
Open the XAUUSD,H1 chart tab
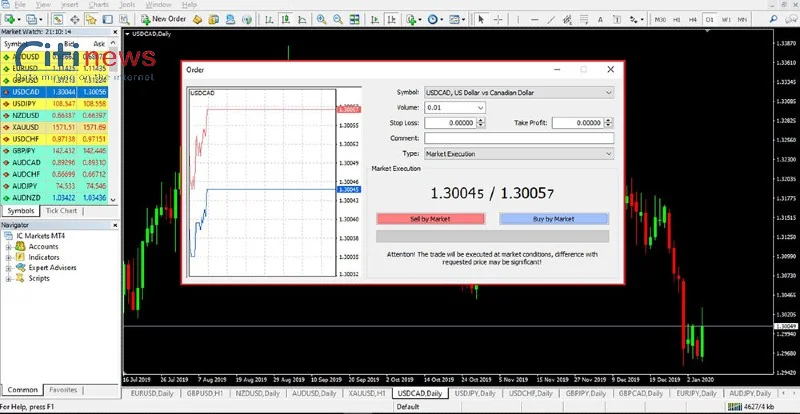click(x=366, y=394)
